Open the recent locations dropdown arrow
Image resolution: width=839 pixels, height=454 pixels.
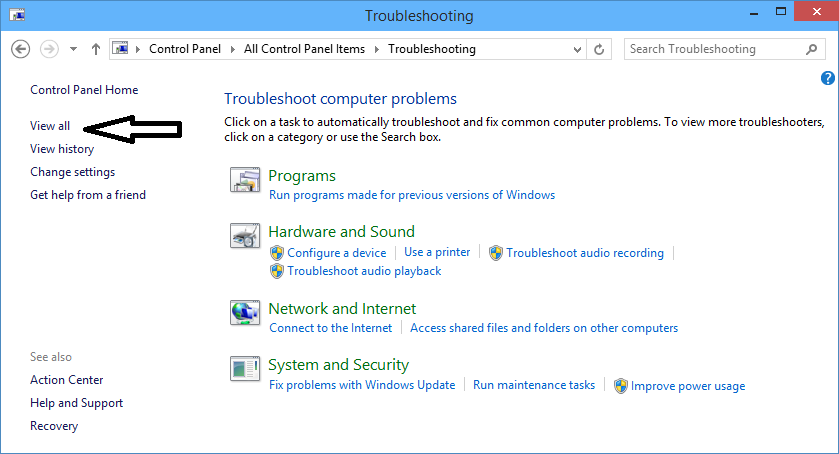pyautogui.click(x=74, y=49)
